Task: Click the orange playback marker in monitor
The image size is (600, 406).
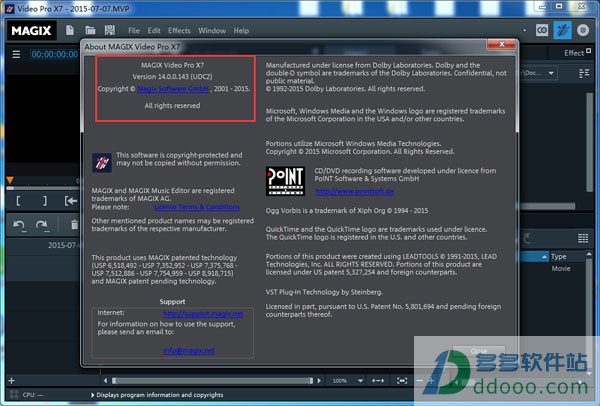Action: [10, 180]
